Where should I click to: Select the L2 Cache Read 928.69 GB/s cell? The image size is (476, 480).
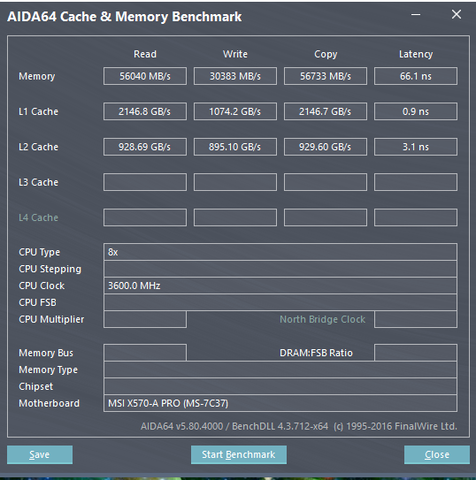tap(145, 147)
